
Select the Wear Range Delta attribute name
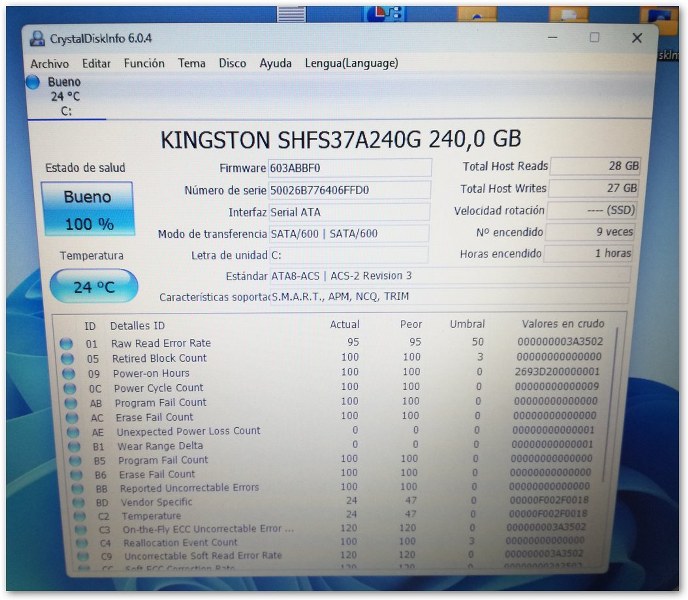click(160, 446)
